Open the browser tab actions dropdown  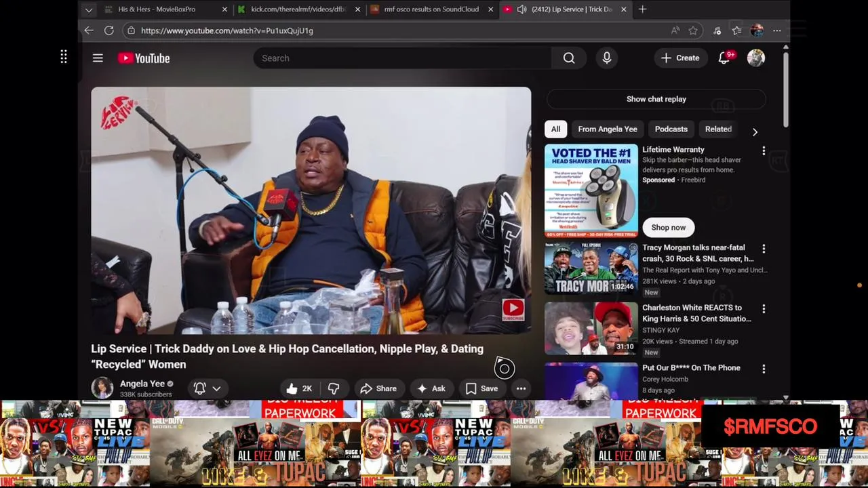point(88,9)
